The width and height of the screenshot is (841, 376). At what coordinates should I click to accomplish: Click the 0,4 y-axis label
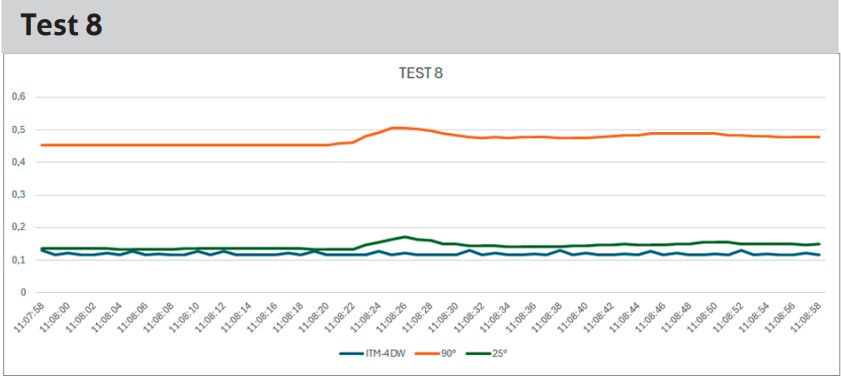pyautogui.click(x=19, y=162)
